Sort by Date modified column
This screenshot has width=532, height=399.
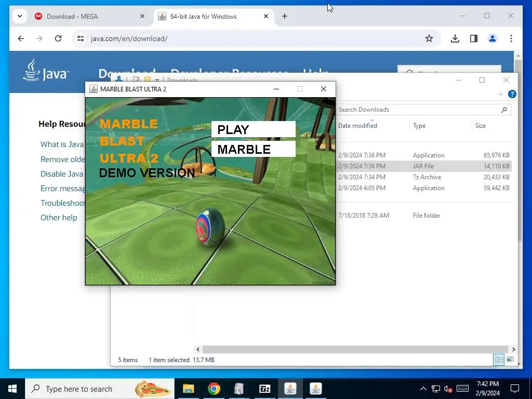pyautogui.click(x=357, y=126)
